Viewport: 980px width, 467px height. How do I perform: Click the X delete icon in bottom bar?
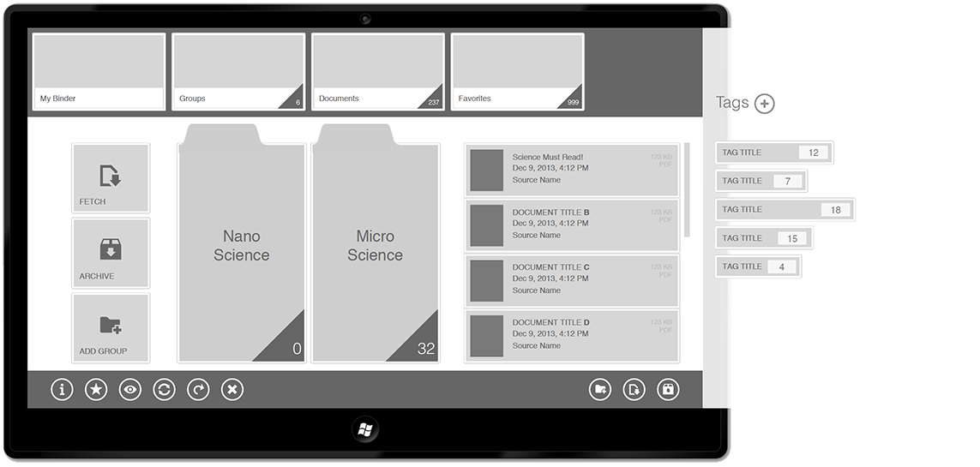tap(232, 390)
